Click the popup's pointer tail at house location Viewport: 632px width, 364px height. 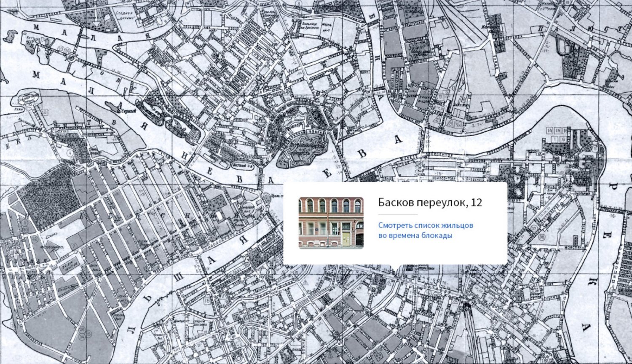tap(395, 268)
